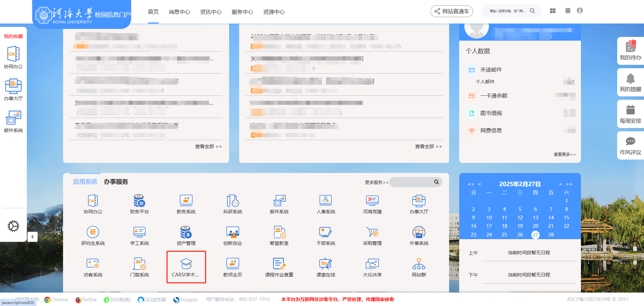Open the 服务中心 menu item
The height and width of the screenshot is (306, 644).
pyautogui.click(x=242, y=12)
